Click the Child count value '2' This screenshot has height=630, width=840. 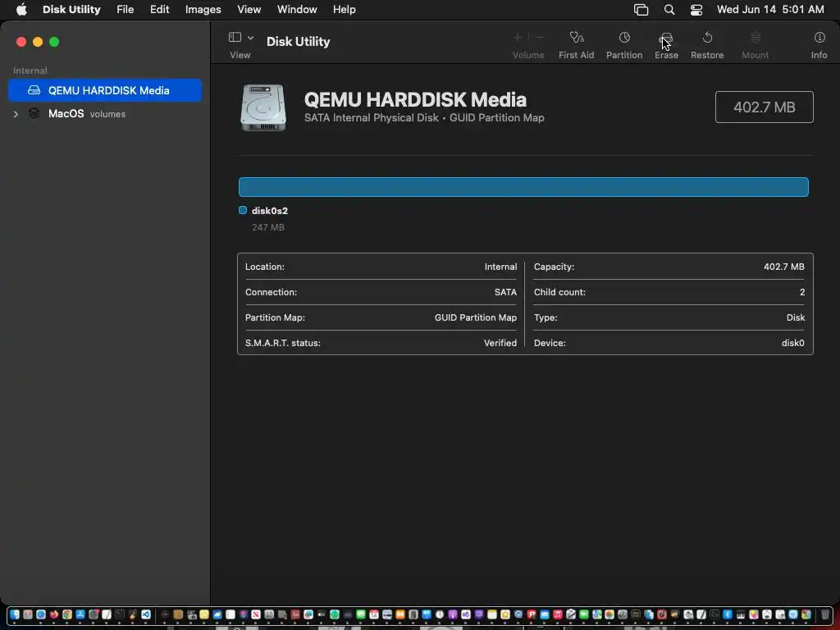click(x=802, y=292)
